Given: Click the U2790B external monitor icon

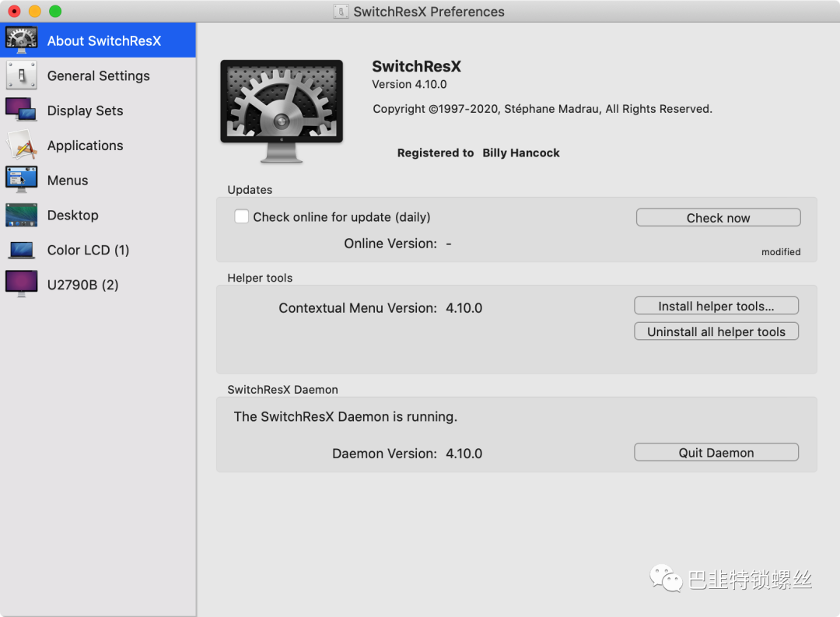Looking at the screenshot, I should coord(22,283).
